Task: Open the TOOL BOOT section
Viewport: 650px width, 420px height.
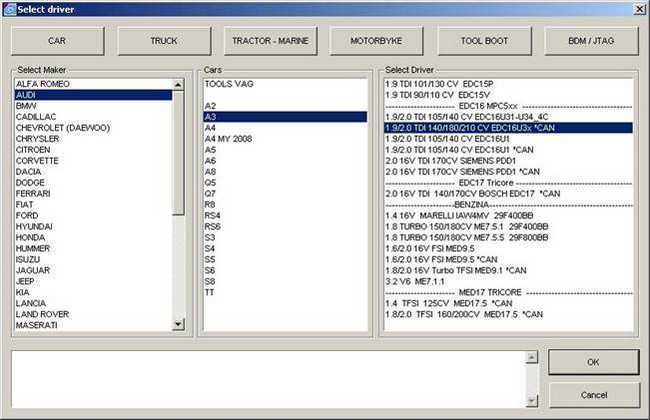Action: tap(484, 40)
